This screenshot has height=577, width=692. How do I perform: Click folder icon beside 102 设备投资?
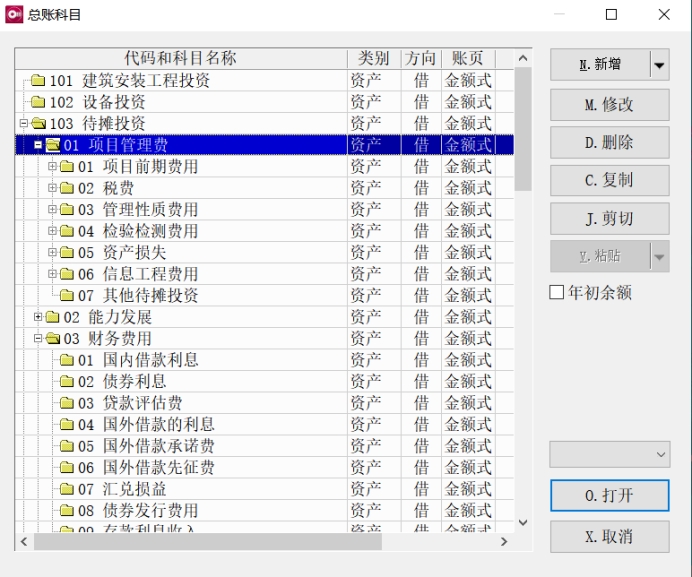[x=38, y=102]
